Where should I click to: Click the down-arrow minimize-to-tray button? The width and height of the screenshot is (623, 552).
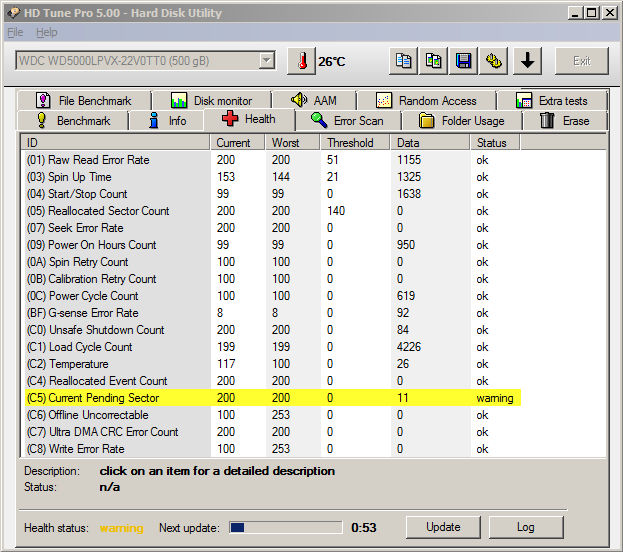(527, 61)
